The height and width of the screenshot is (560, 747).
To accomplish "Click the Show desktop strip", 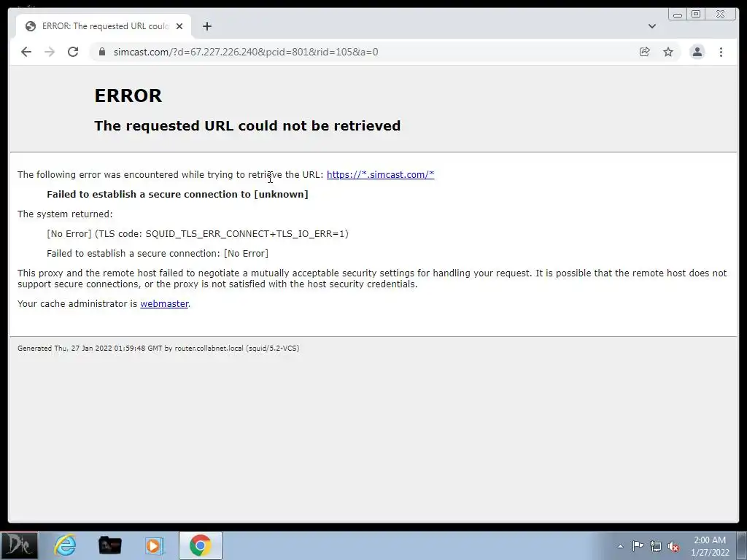I will tap(743, 545).
